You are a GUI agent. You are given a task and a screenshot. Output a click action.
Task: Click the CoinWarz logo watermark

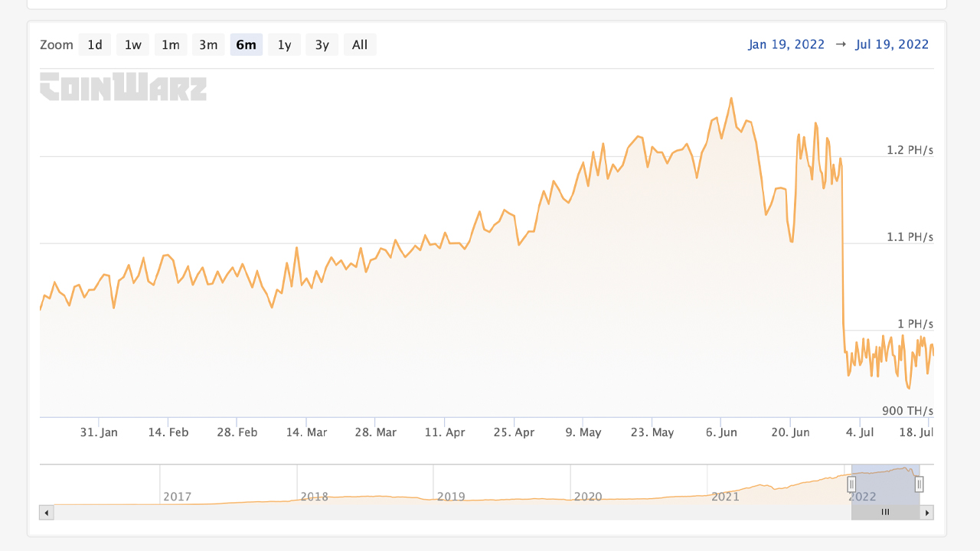pyautogui.click(x=123, y=86)
